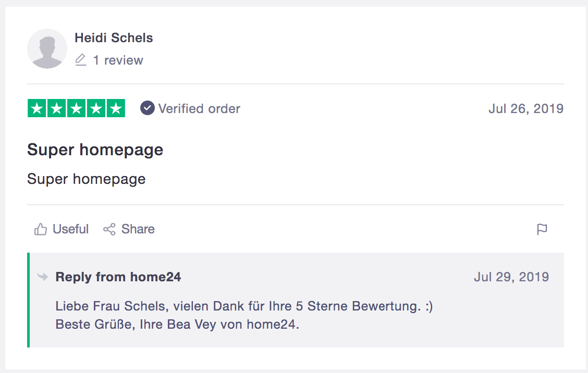Viewport: 588px width, 373px height.
Task: Click Heidi Schels' profile avatar
Action: 47,49
